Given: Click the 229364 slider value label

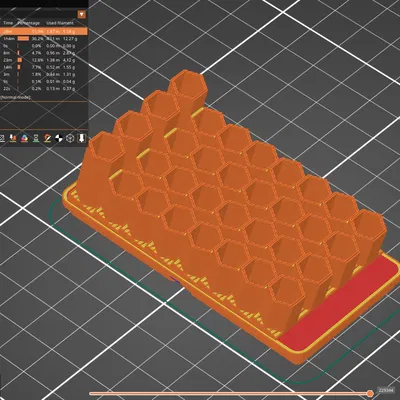Looking at the screenshot, I should click(x=386, y=390).
